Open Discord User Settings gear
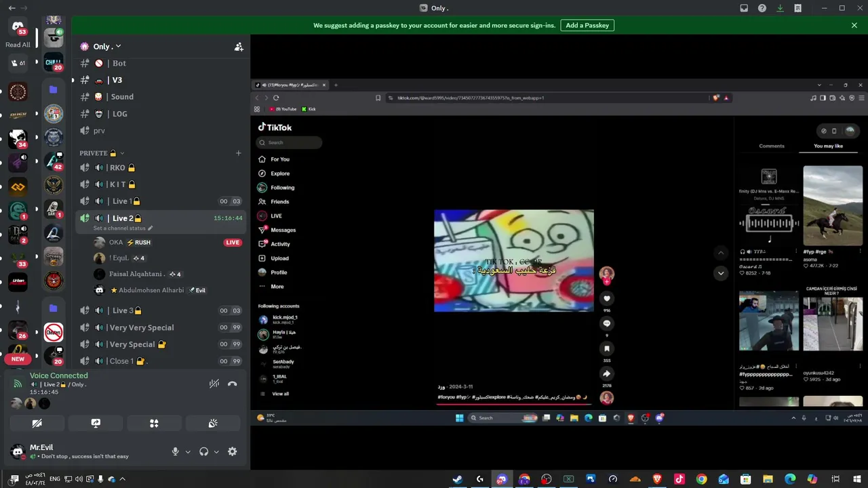 tap(233, 451)
